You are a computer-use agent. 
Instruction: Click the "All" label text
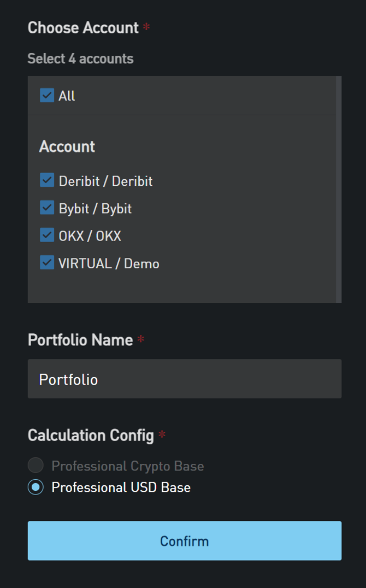[x=67, y=96]
